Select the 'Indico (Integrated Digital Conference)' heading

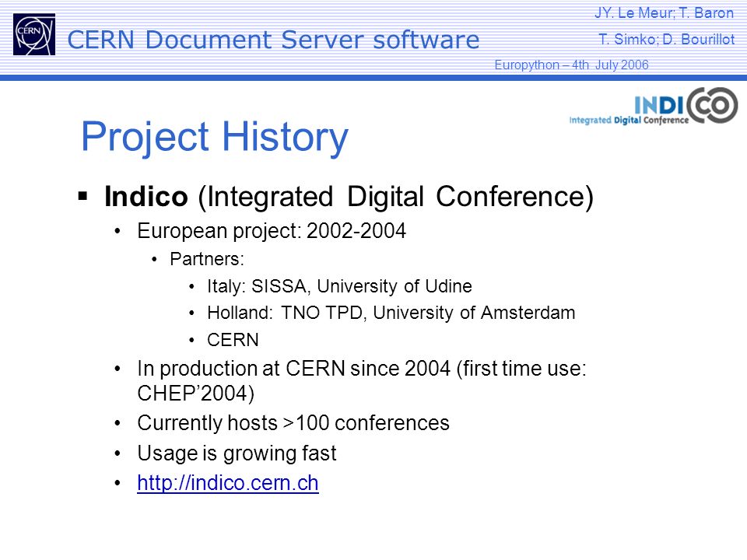point(349,196)
